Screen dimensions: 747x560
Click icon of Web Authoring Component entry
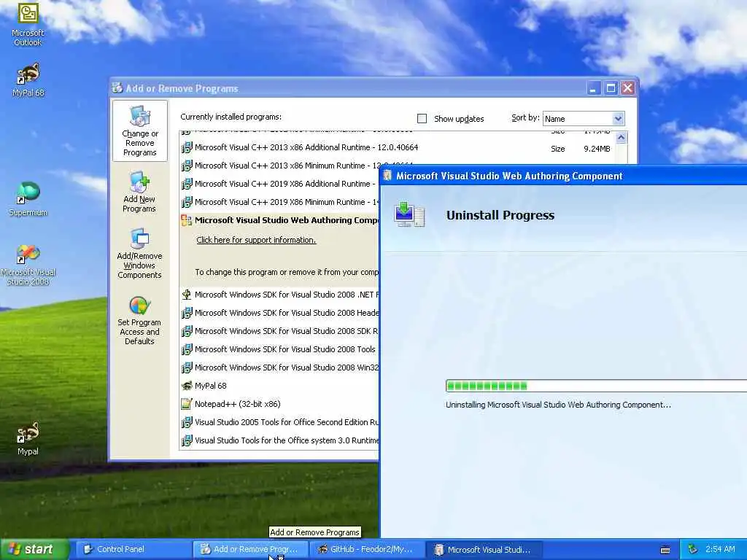pyautogui.click(x=186, y=220)
